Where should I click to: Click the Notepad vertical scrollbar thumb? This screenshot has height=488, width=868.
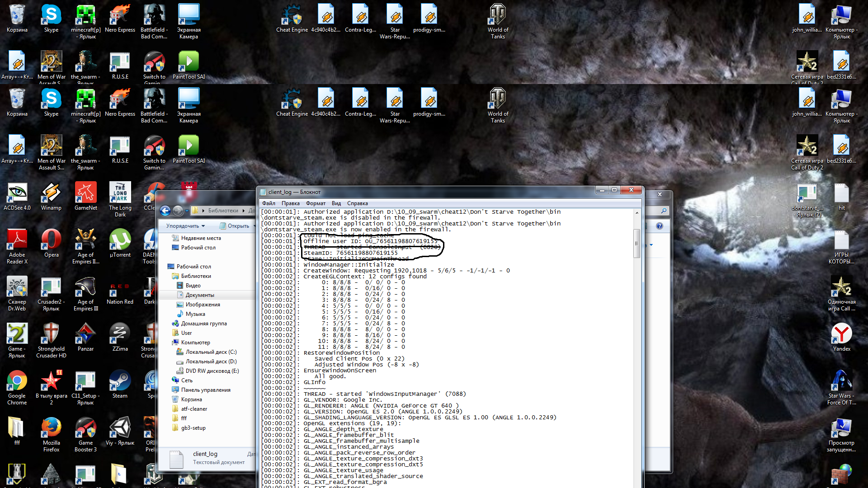point(637,243)
